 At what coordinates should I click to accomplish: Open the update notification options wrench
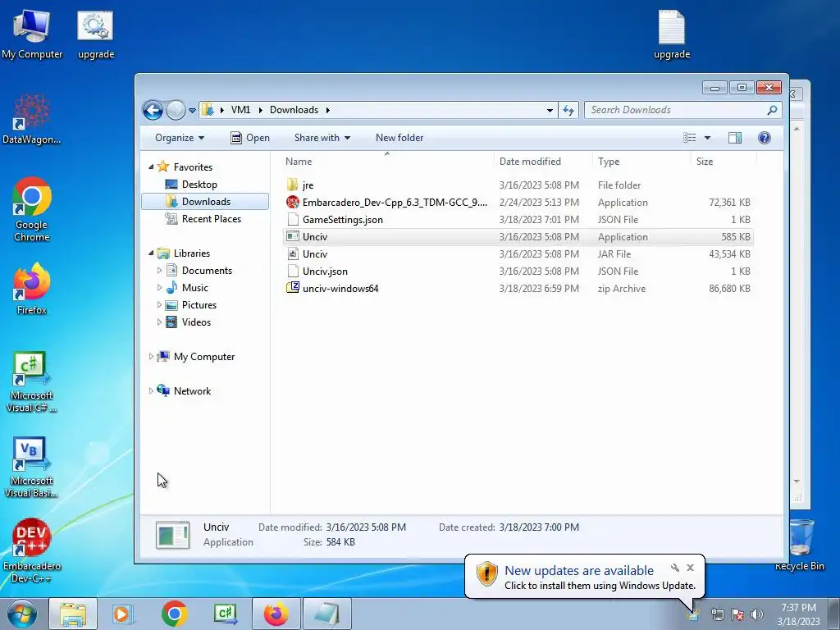pos(675,568)
